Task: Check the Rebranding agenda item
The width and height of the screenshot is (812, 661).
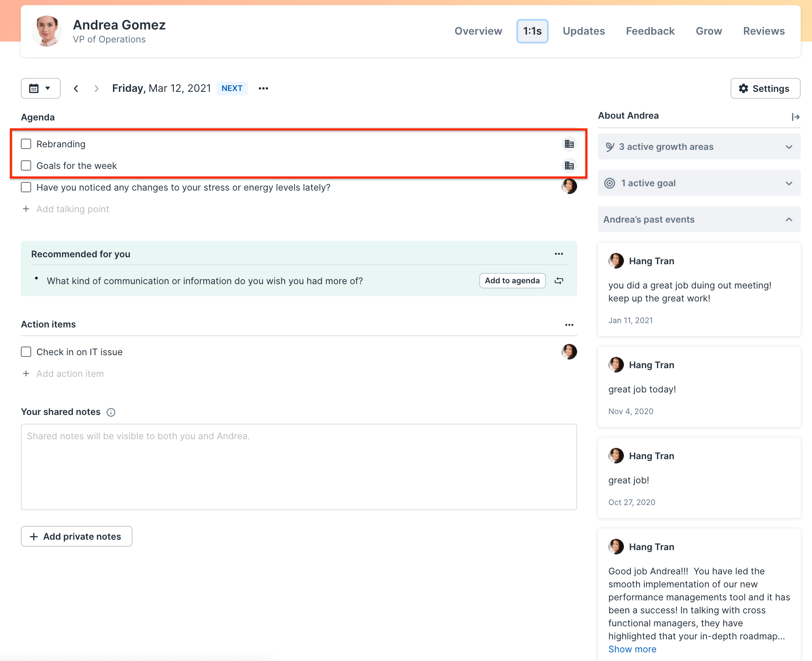Action: [26, 144]
